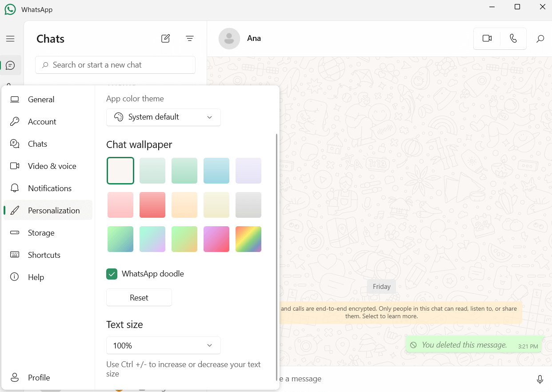This screenshot has width=552, height=392.
Task: Click the Chats sidebar icon
Action: point(11,65)
